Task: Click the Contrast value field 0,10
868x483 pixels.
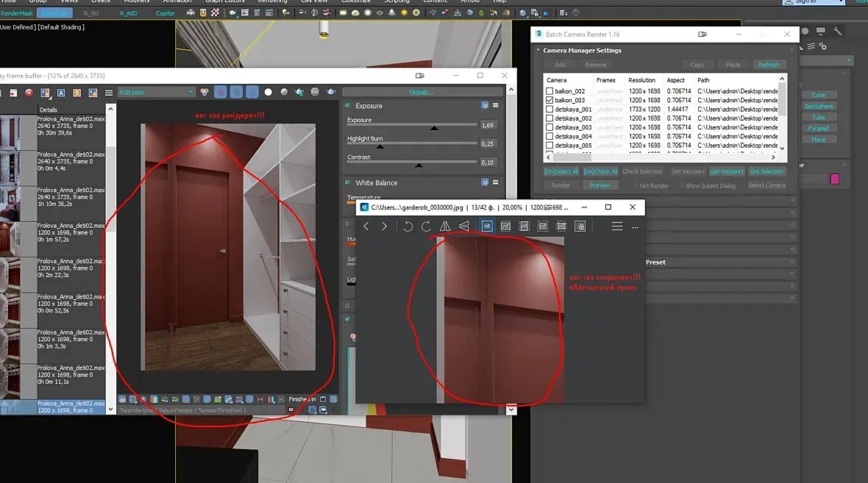Action: 488,162
